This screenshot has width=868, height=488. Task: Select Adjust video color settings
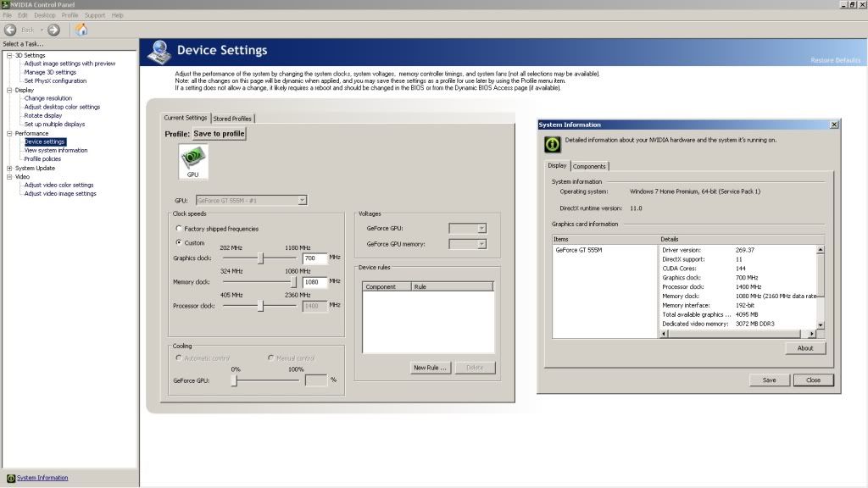[x=59, y=186]
